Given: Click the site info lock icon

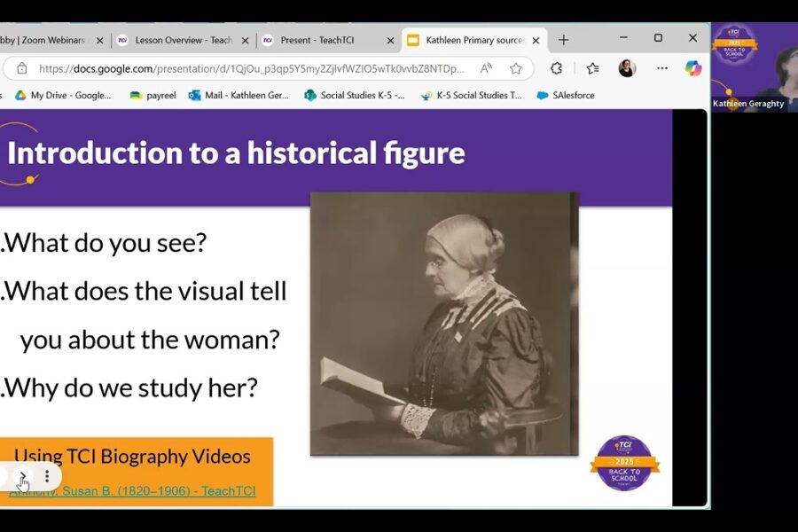Looking at the screenshot, I should click(x=22, y=68).
